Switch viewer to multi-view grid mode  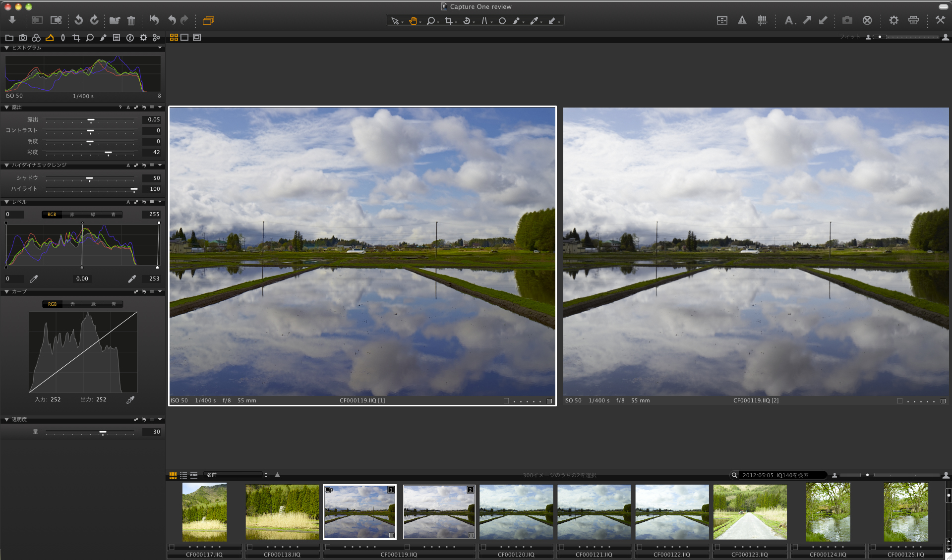174,37
